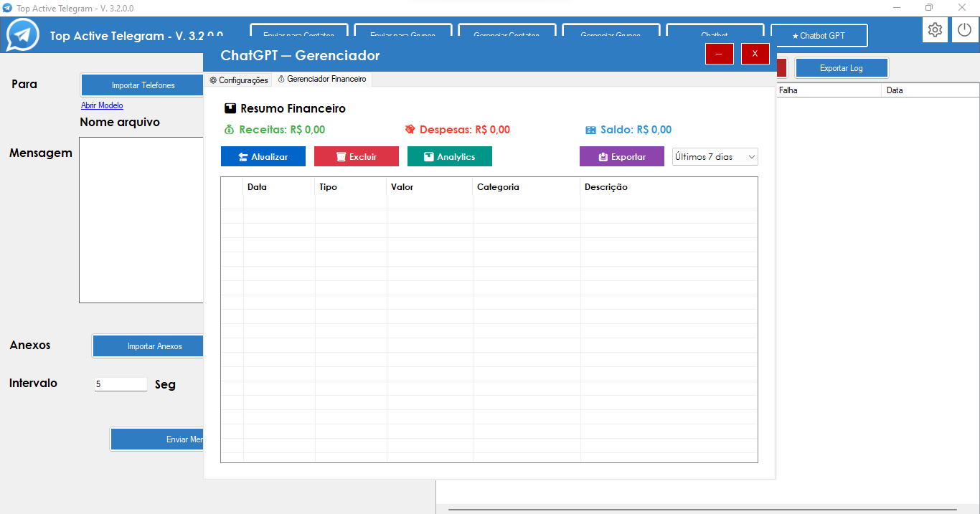Click the power icon button
The height and width of the screenshot is (514, 980).
[x=965, y=30]
